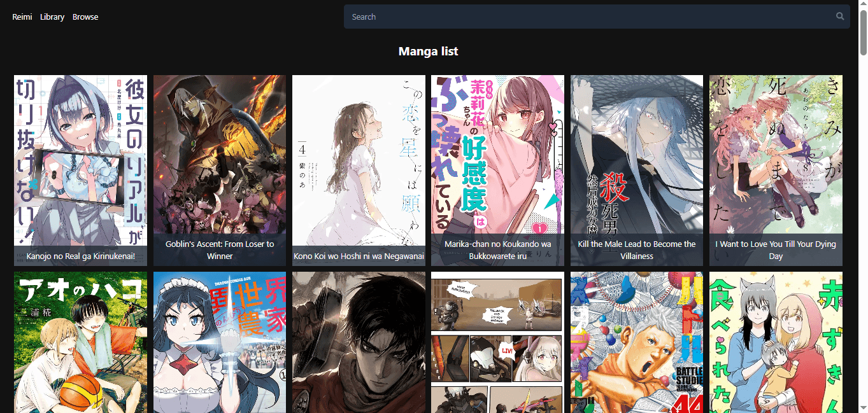Click Marika-chan no Koukando wa Bukkowarete iru cover

pos(497,159)
